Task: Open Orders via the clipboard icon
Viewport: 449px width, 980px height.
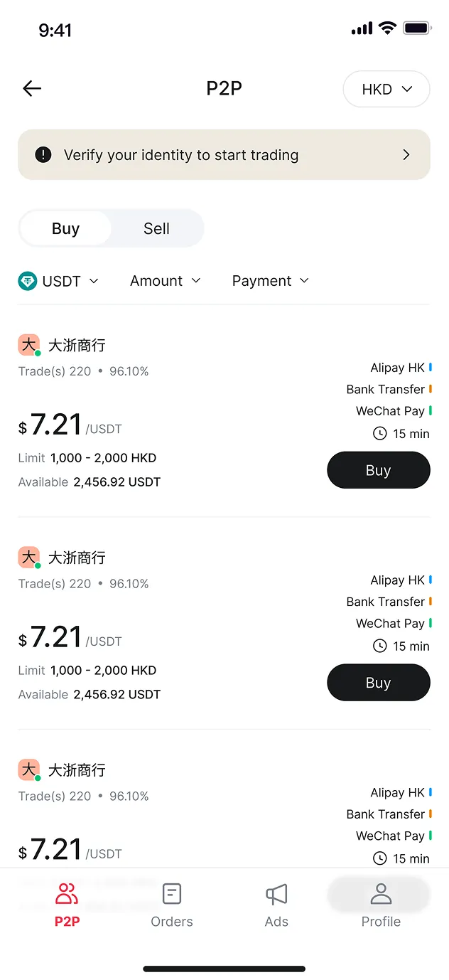Action: pyautogui.click(x=171, y=894)
